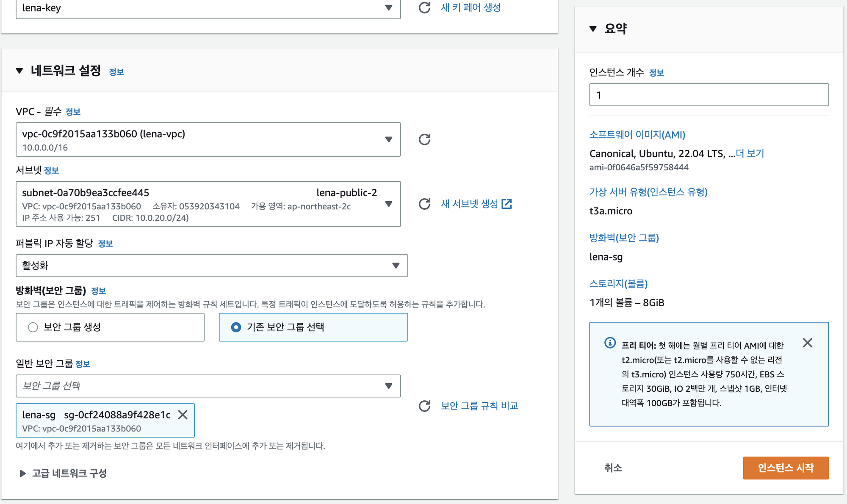This screenshot has height=504, width=847.
Task: Collapse the 요약 summary panel
Action: 593,29
